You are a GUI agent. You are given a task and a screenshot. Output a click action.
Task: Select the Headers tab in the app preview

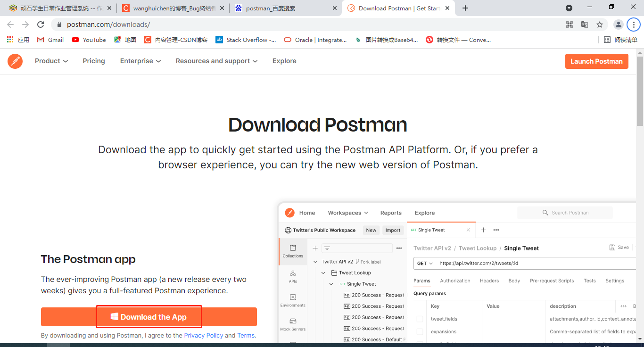coord(489,281)
